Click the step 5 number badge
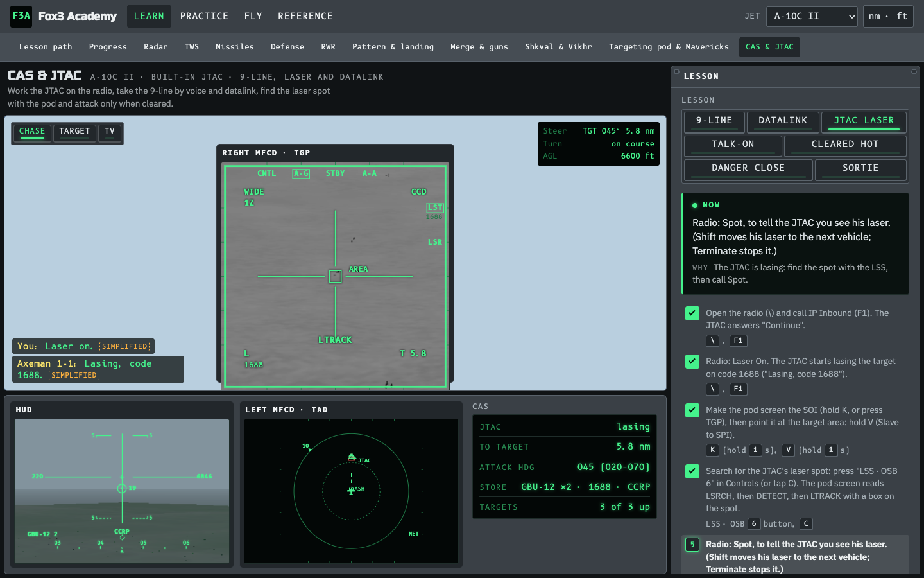 pos(692,545)
